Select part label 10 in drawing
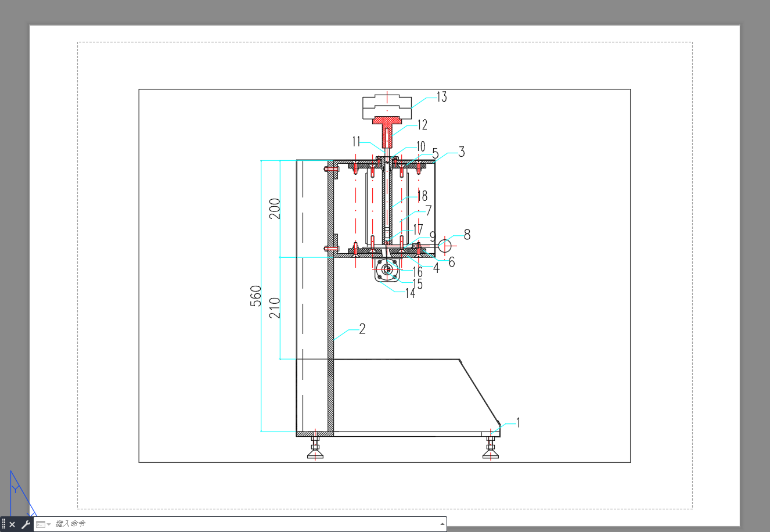 click(420, 146)
